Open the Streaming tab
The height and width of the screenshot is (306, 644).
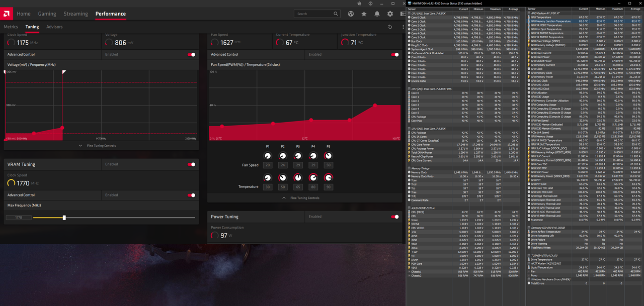click(75, 14)
